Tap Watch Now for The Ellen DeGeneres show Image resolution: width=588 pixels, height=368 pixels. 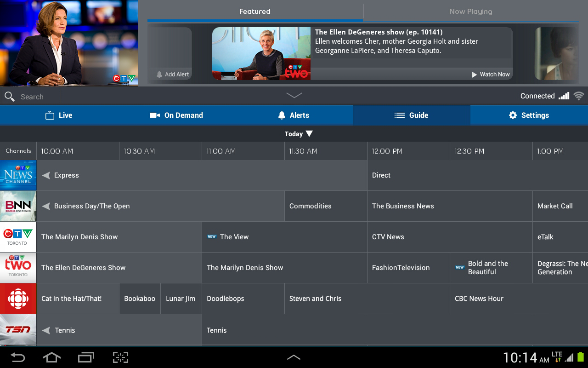491,75
